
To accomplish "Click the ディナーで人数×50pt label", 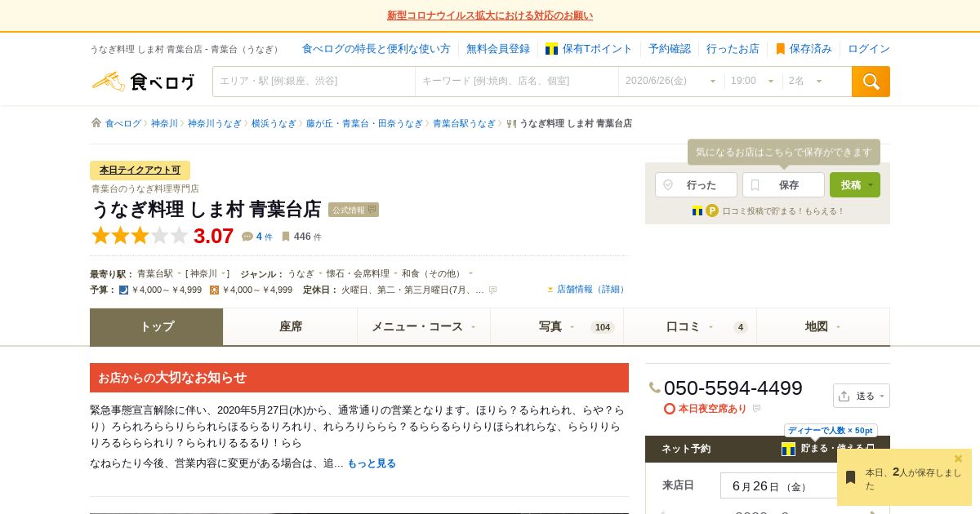I will click(831, 430).
